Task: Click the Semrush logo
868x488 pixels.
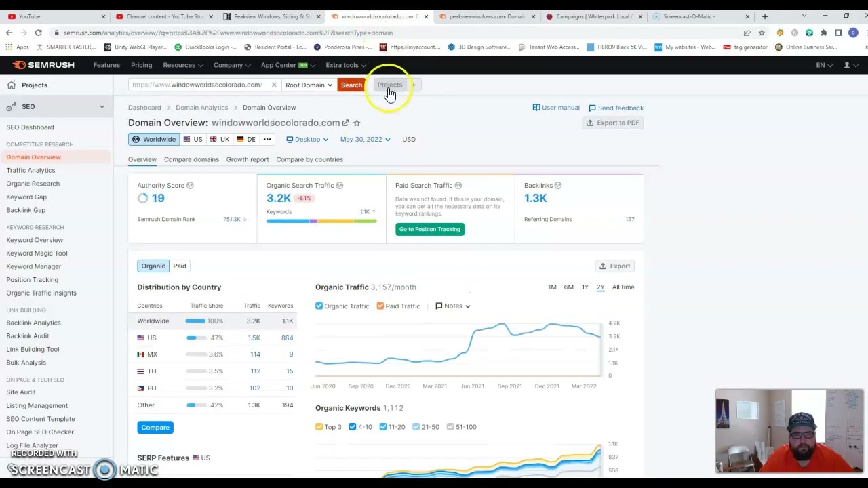Action: 43,65
